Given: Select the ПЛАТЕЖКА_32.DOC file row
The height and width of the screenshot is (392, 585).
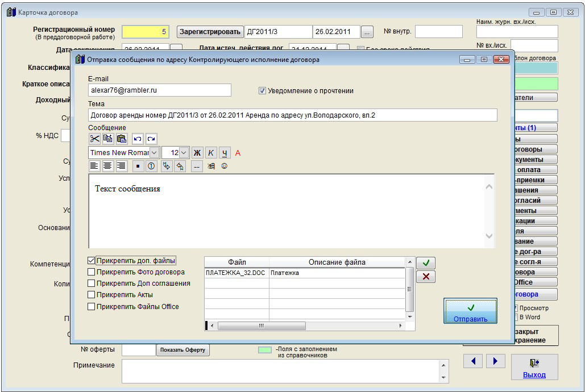Looking at the screenshot, I should click(236, 273).
